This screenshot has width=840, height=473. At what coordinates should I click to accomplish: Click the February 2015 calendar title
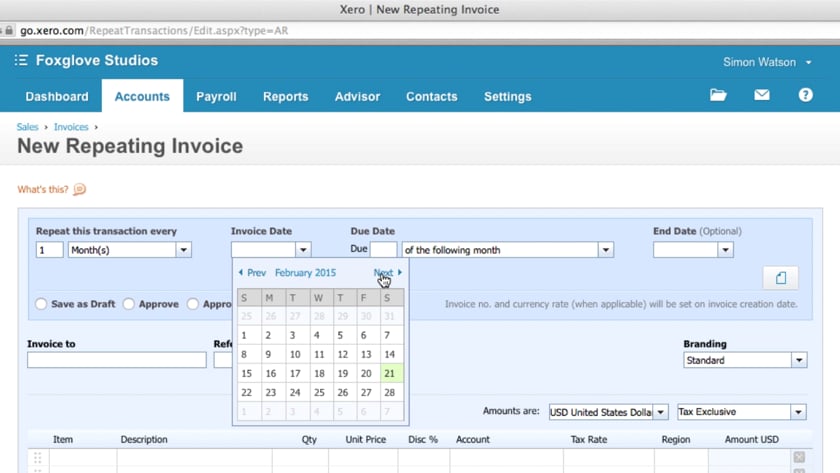point(305,273)
